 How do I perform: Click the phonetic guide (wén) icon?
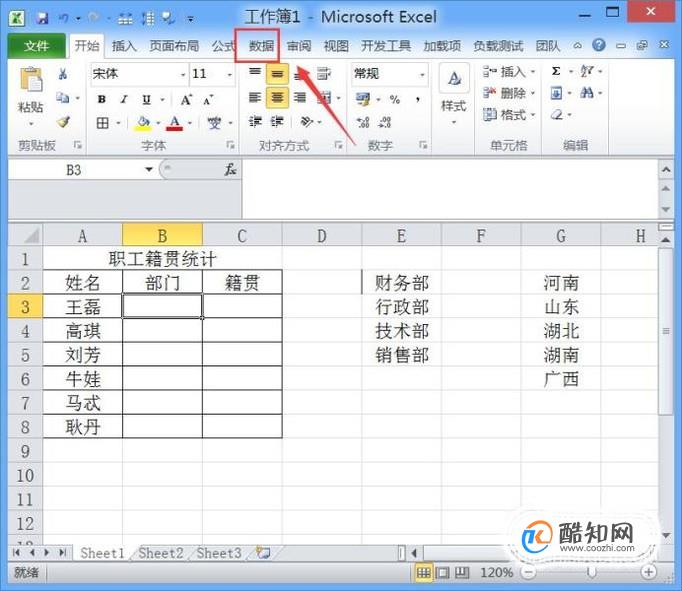click(x=214, y=123)
